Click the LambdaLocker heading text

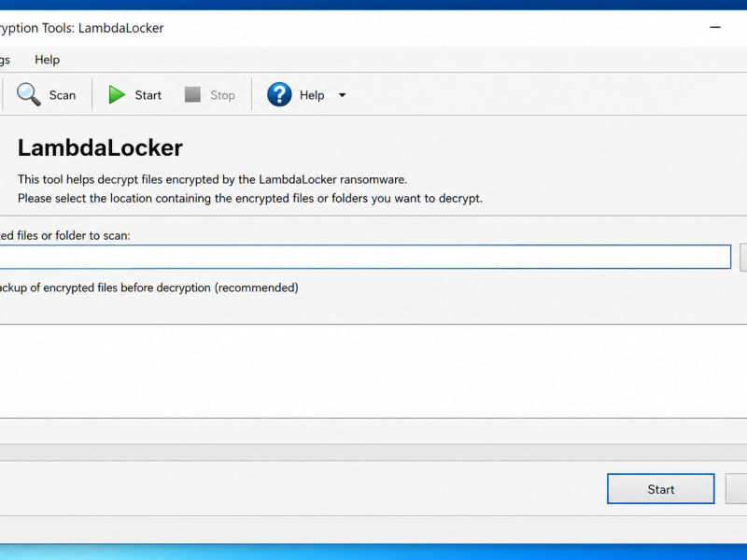point(100,147)
